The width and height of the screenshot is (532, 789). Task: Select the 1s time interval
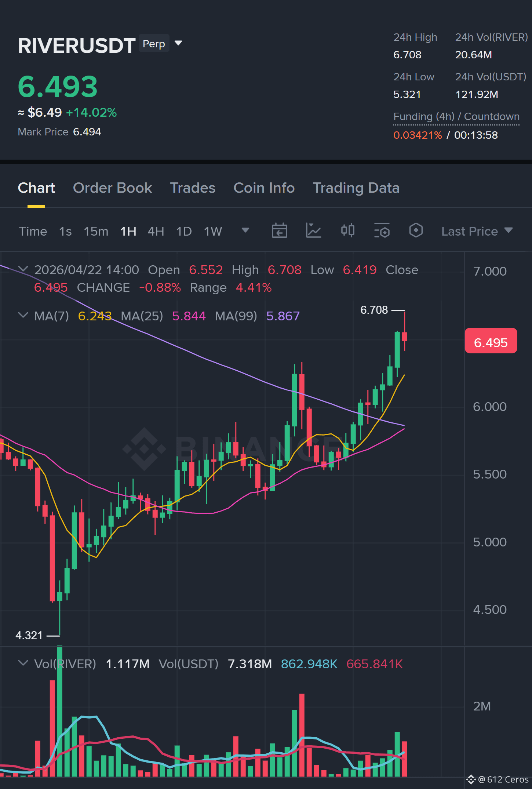click(65, 231)
